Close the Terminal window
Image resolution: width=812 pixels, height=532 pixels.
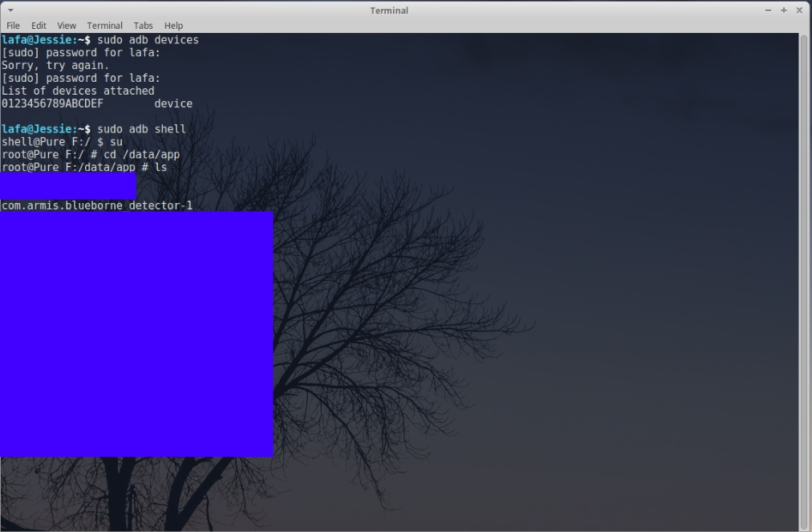pyautogui.click(x=799, y=10)
